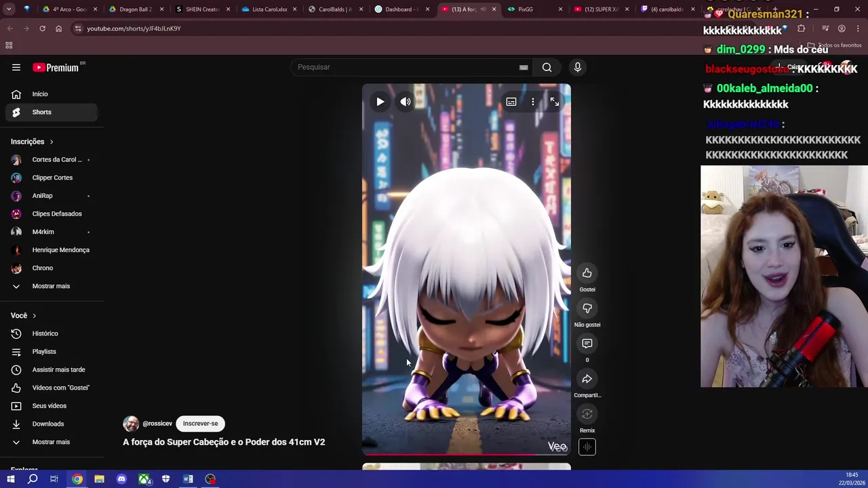This screenshot has width=868, height=488.
Task: Open Clipper Cortes subscription
Action: coord(52,178)
